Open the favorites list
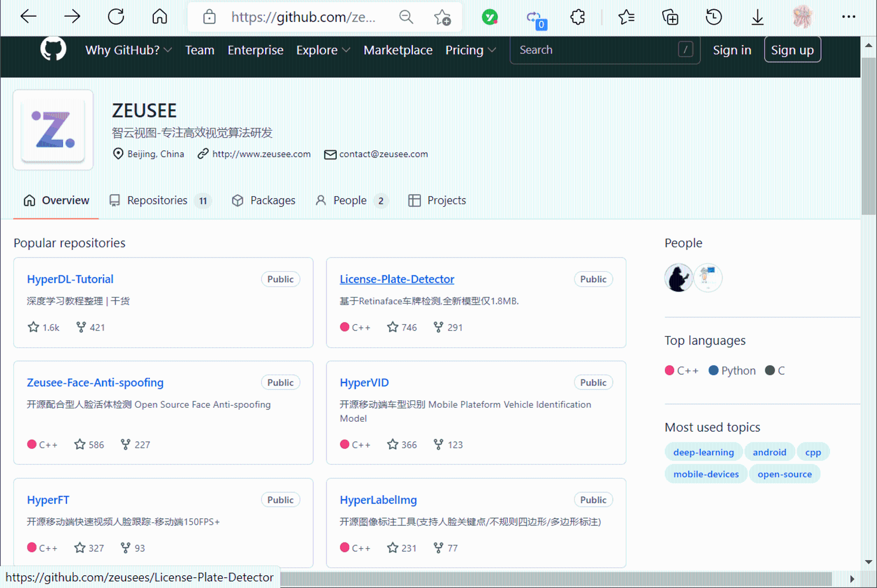This screenshot has height=588, width=877. (626, 17)
